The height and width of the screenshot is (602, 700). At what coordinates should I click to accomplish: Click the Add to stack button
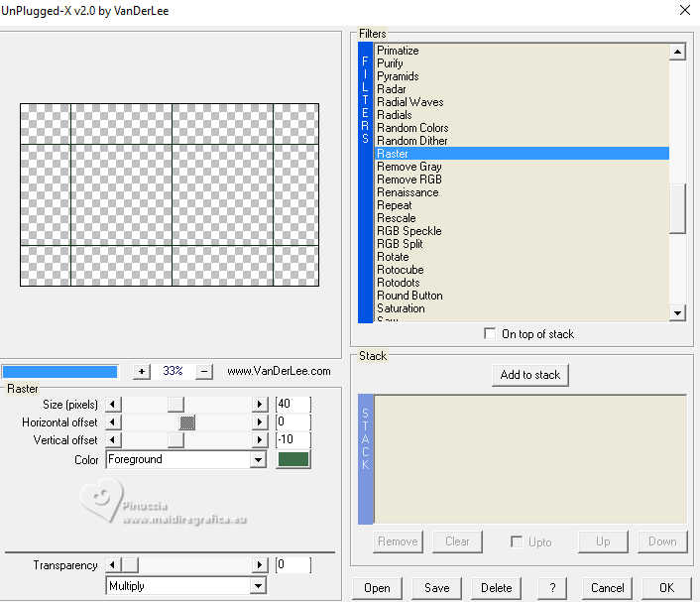pyautogui.click(x=529, y=375)
